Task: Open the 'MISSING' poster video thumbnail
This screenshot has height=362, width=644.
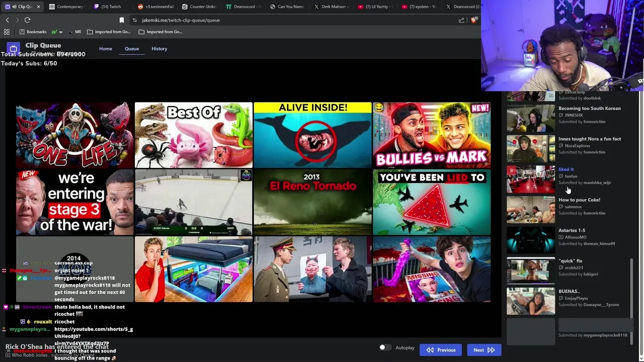Action: pos(432,269)
